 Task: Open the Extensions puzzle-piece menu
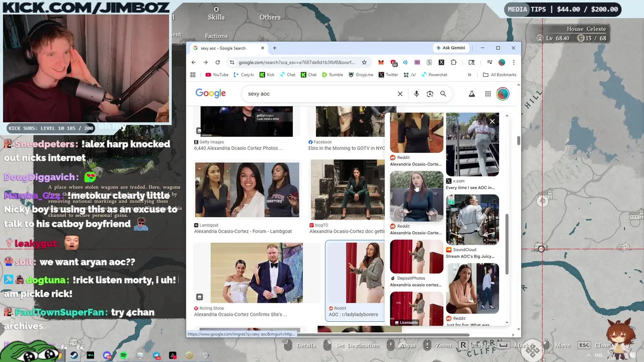click(x=454, y=62)
